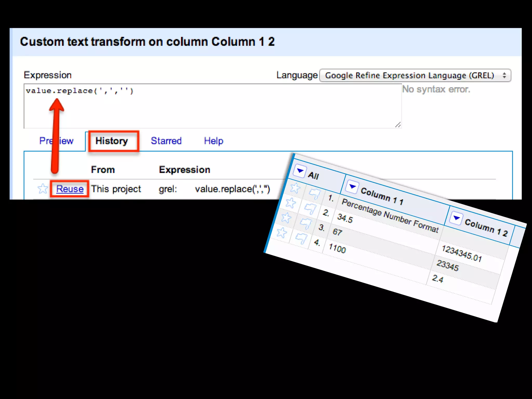Switch to the History tab
The image size is (532, 399).
(x=112, y=141)
